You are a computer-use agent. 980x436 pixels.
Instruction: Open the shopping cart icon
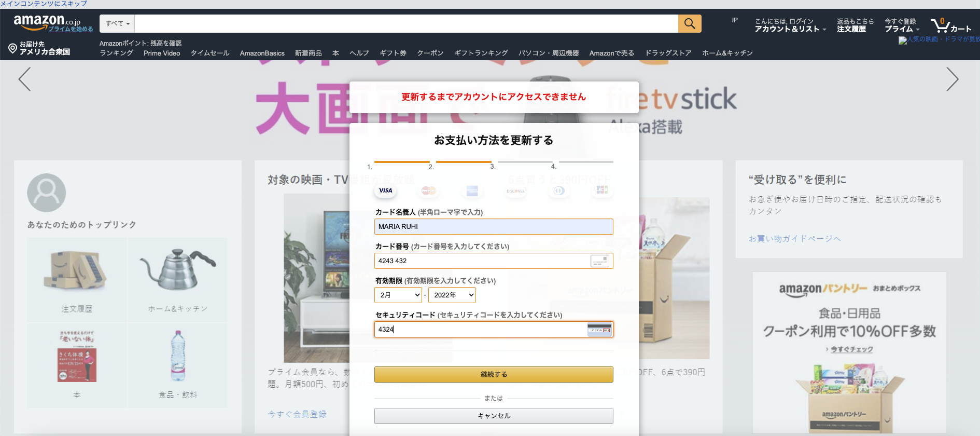point(941,25)
